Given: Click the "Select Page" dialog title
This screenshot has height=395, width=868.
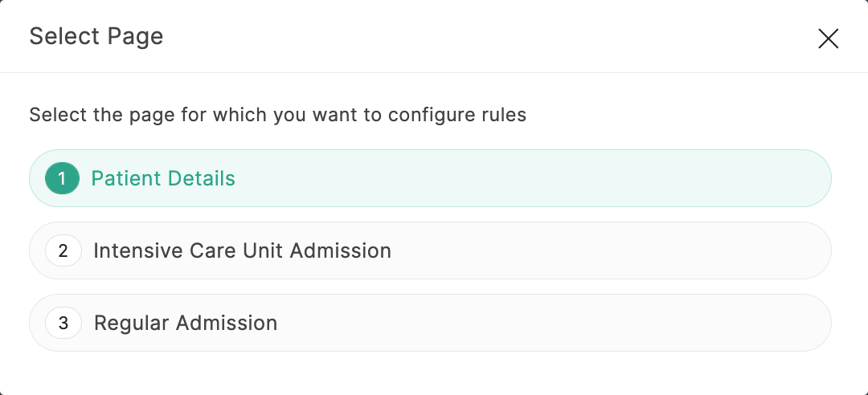Looking at the screenshot, I should tap(96, 36).
